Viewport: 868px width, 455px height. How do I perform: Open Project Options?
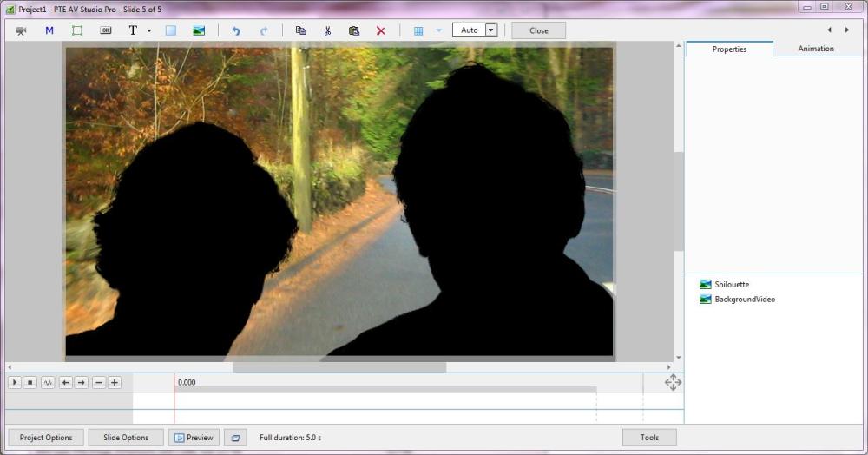tap(46, 438)
